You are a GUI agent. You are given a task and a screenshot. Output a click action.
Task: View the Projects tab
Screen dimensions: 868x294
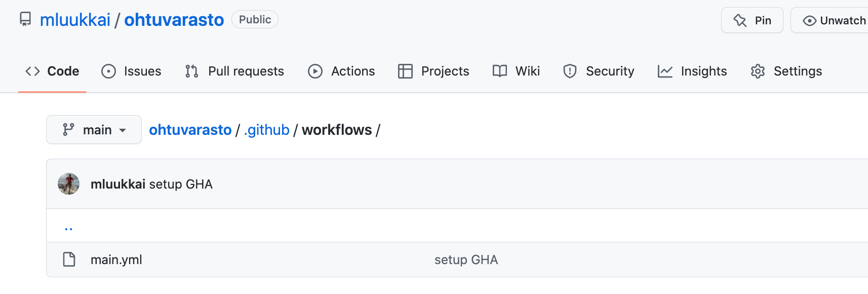click(433, 71)
